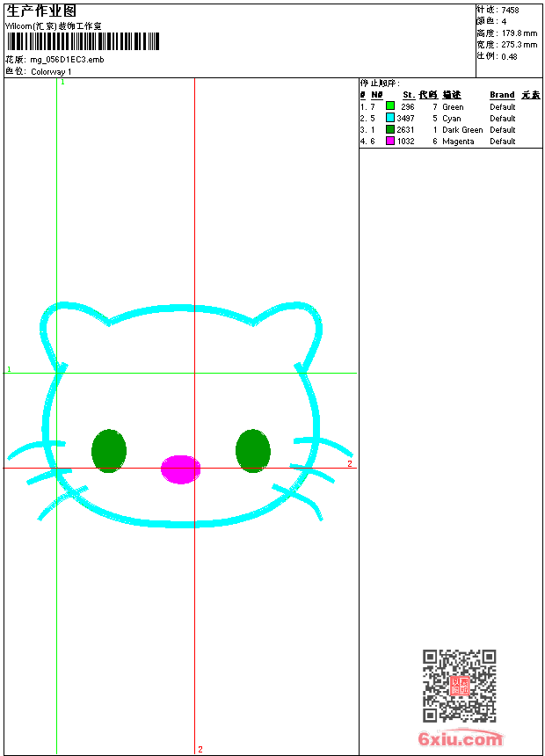Click the '生产作业图' title

(41, 11)
